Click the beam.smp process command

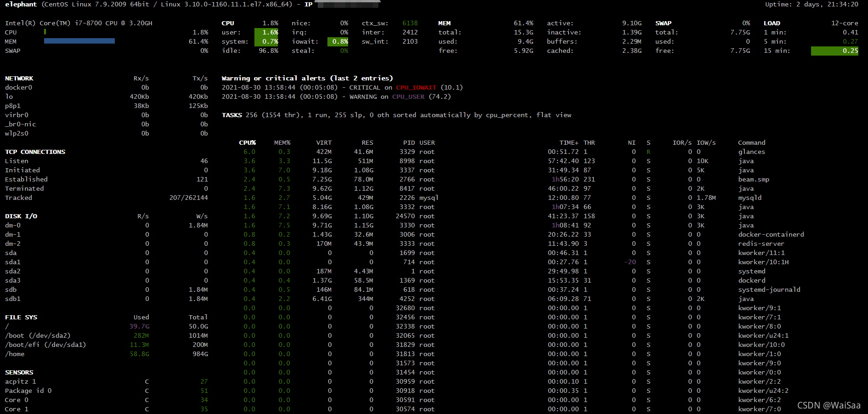(x=754, y=179)
